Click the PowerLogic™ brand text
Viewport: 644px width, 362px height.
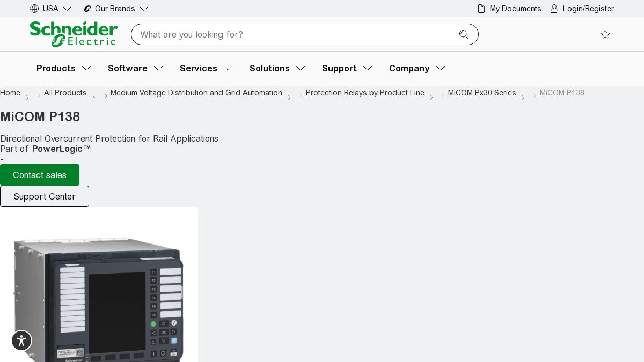pyautogui.click(x=62, y=149)
